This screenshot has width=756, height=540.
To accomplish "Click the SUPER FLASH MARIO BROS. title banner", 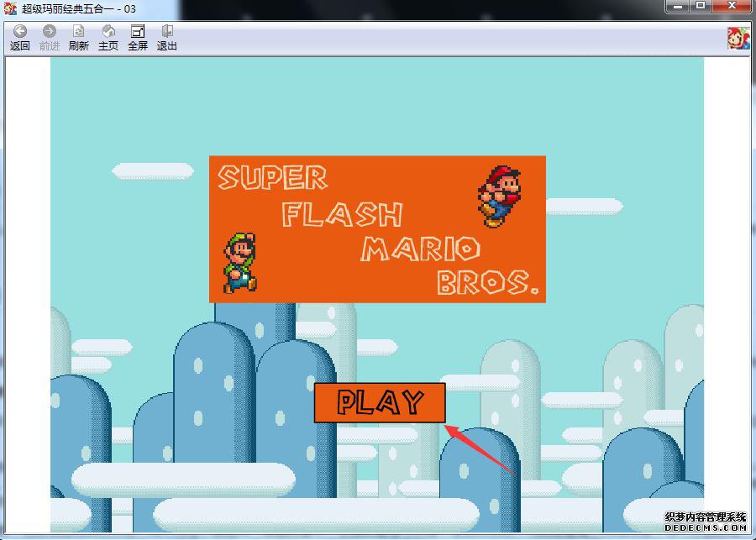I will (377, 229).
